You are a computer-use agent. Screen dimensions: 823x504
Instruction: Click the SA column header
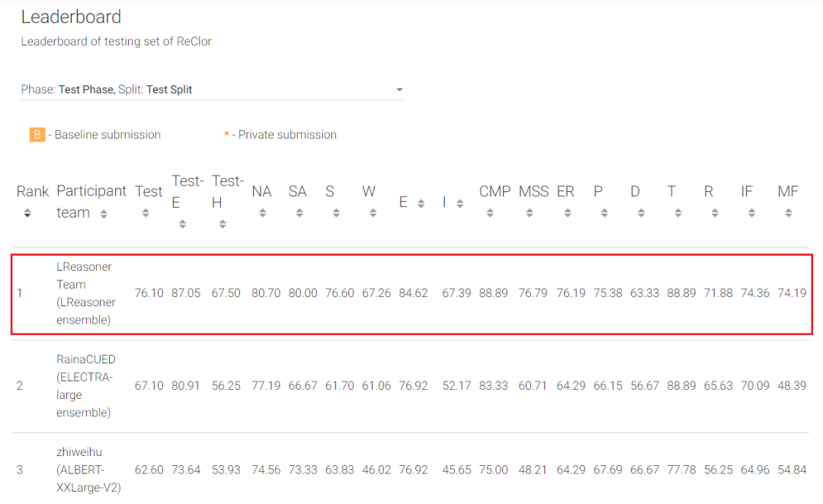pos(297,192)
